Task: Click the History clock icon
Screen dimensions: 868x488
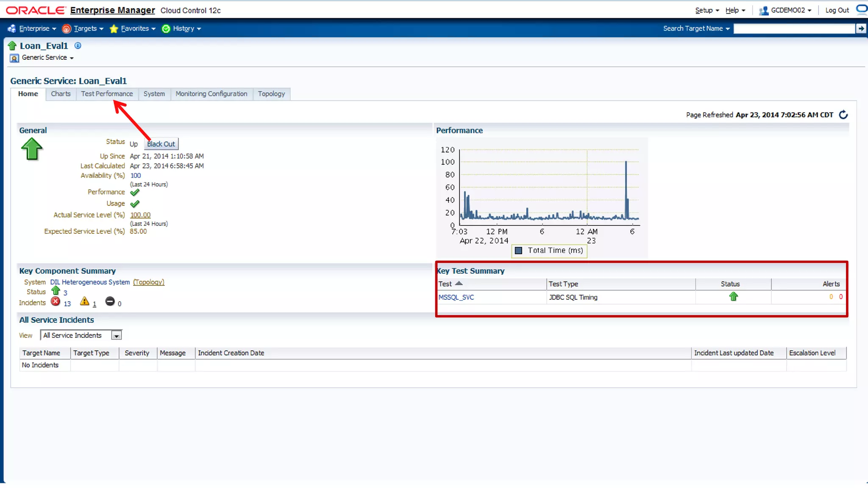Action: point(166,29)
